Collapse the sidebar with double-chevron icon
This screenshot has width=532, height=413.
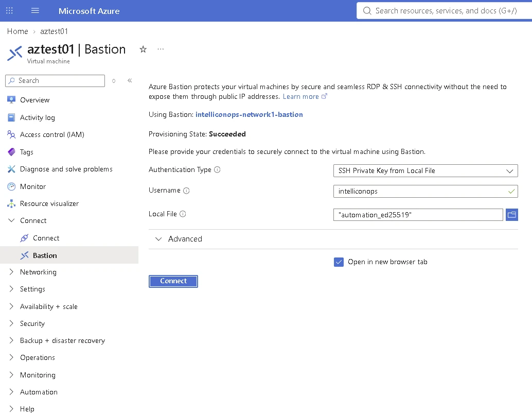point(130,80)
